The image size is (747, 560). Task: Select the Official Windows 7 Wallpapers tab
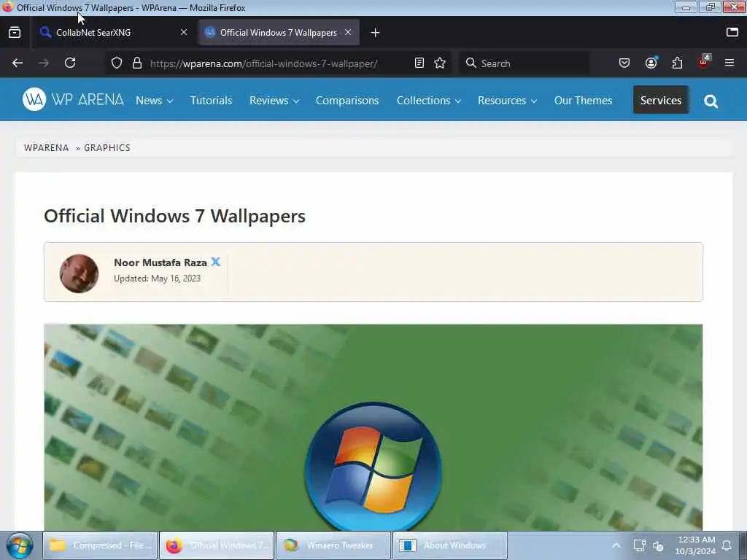click(x=278, y=32)
